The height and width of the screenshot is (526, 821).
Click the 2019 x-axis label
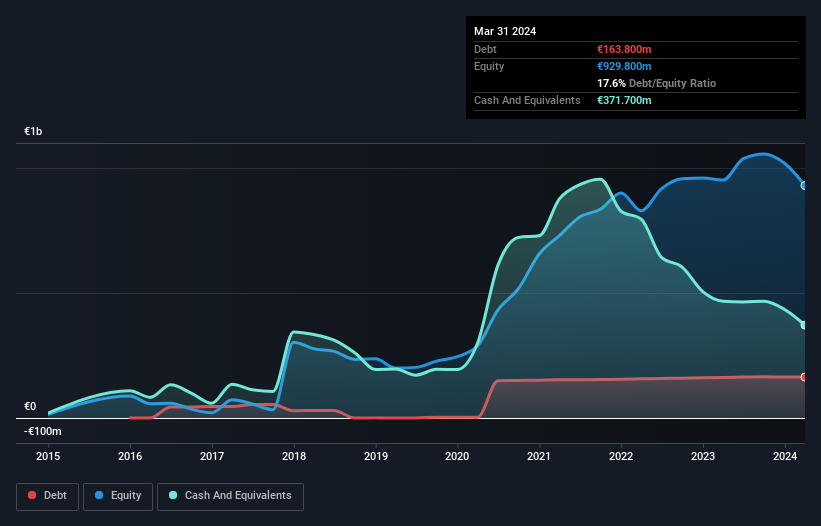376,456
